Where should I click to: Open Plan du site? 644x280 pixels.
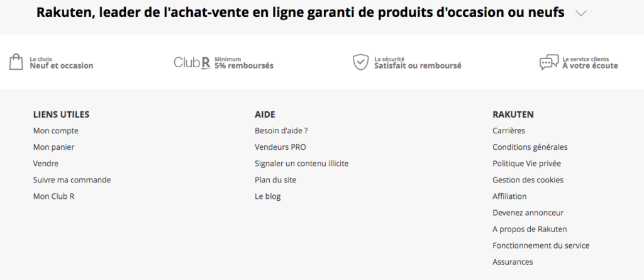point(275,180)
